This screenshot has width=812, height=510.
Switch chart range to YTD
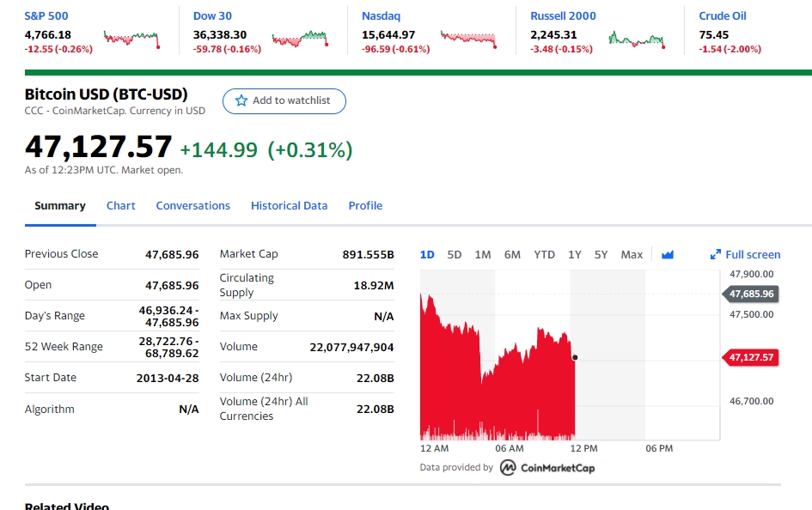(544, 255)
